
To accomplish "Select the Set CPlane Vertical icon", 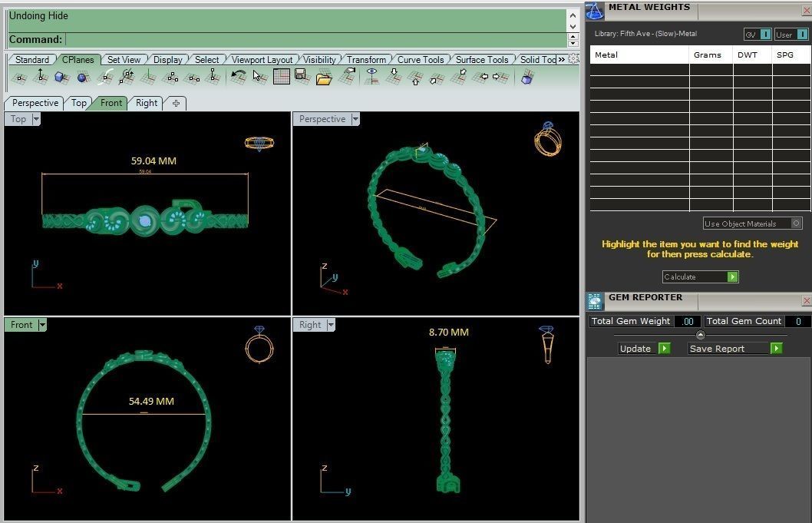I will (x=148, y=78).
